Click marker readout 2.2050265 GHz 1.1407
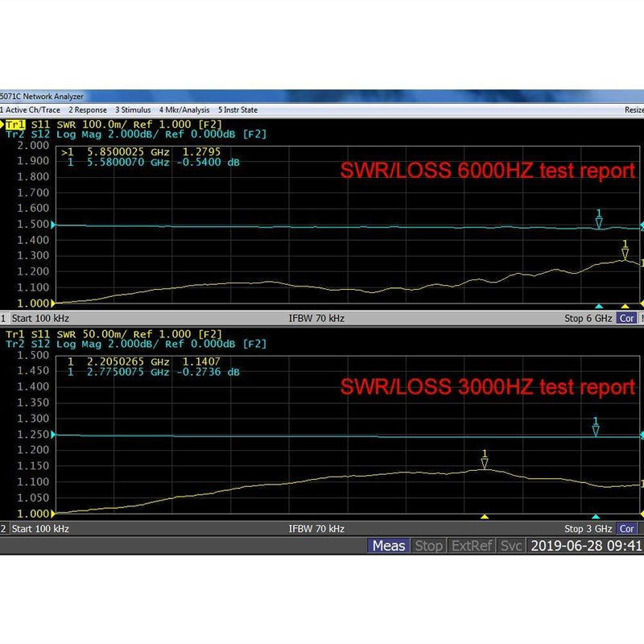This screenshot has width=644, height=644. click(x=144, y=361)
